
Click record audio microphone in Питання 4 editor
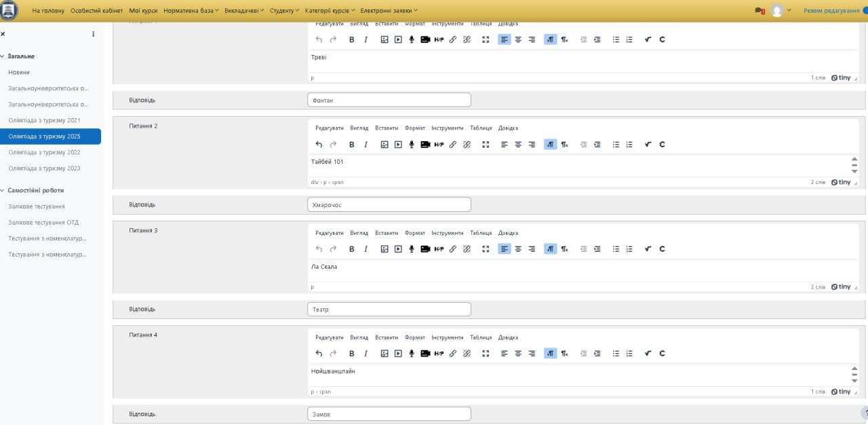[411, 353]
